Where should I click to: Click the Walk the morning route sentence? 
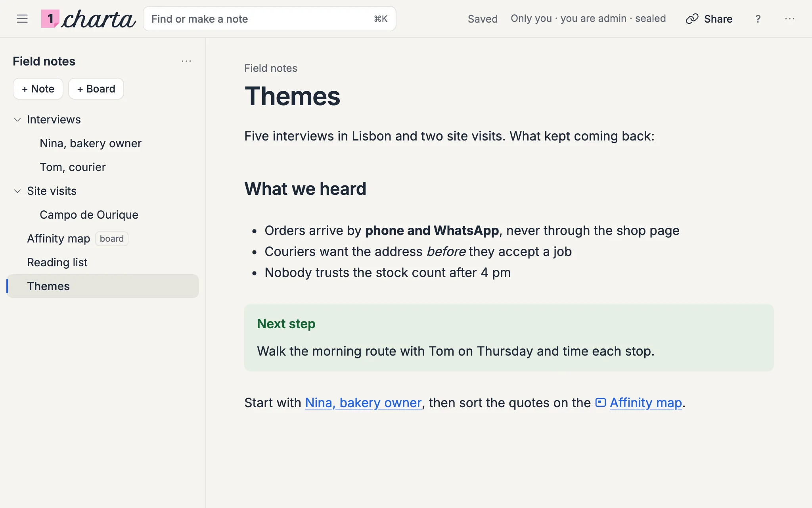pos(456,351)
